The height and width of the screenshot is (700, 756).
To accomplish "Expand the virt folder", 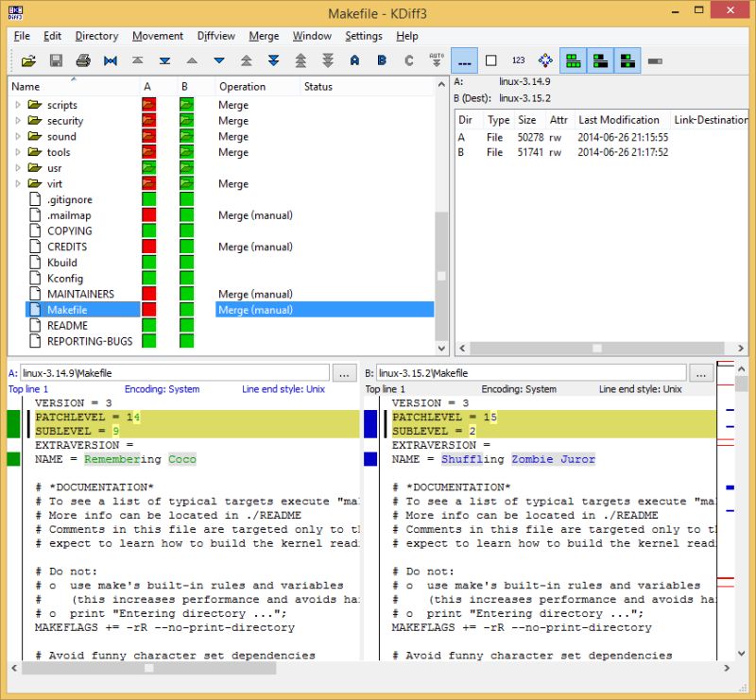I will coord(18,183).
